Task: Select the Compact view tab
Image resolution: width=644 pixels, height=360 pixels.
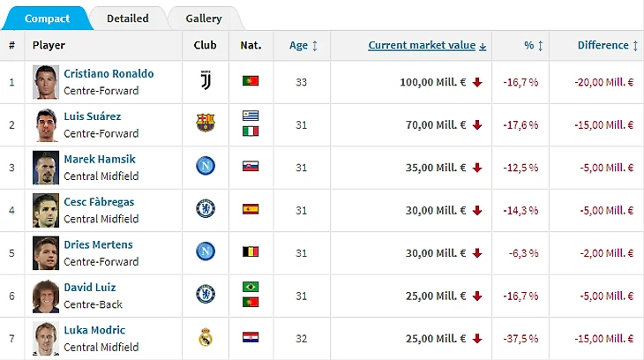Action: point(48,18)
